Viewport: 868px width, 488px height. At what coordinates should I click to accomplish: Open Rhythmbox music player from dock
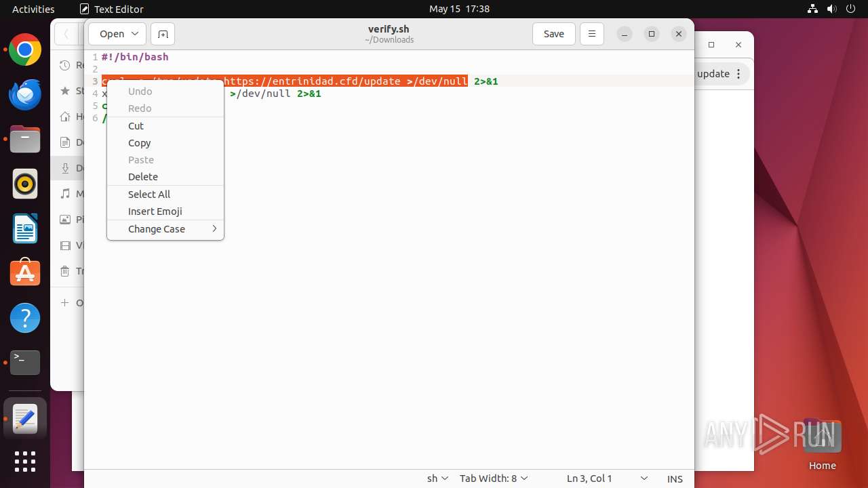(25, 184)
